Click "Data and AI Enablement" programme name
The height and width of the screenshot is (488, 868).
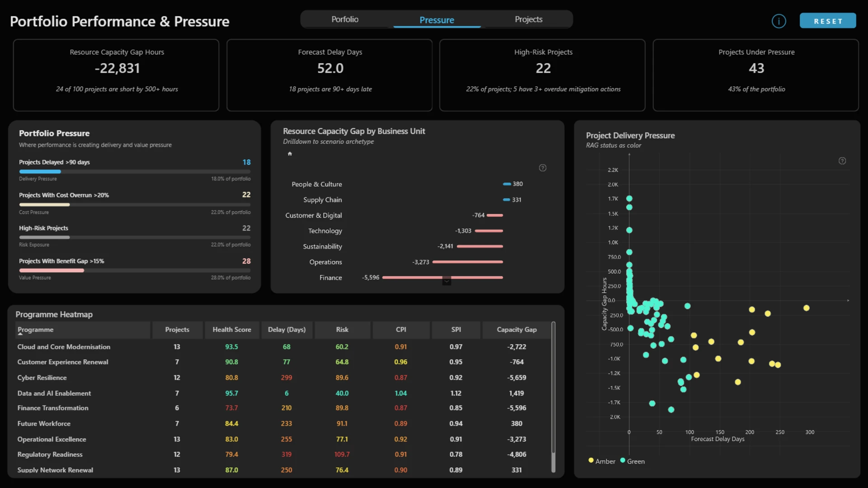pyautogui.click(x=54, y=394)
